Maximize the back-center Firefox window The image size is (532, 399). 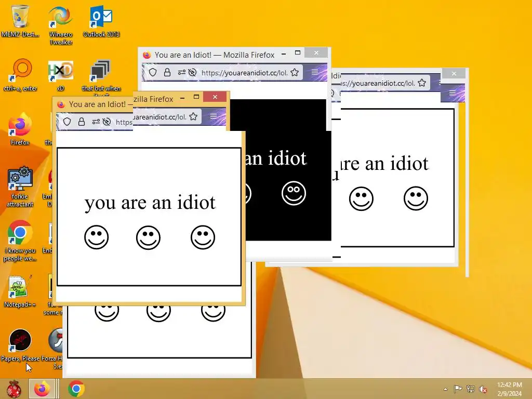(x=298, y=52)
